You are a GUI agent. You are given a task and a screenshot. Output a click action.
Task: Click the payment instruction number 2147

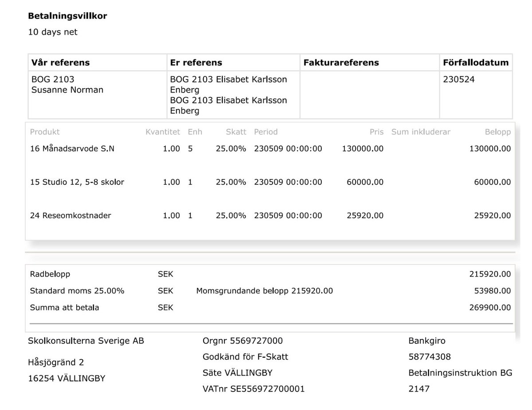(x=419, y=389)
